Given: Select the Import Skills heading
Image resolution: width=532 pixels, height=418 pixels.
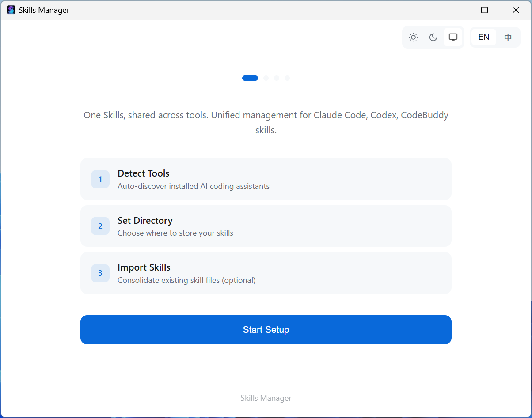Looking at the screenshot, I should (144, 267).
